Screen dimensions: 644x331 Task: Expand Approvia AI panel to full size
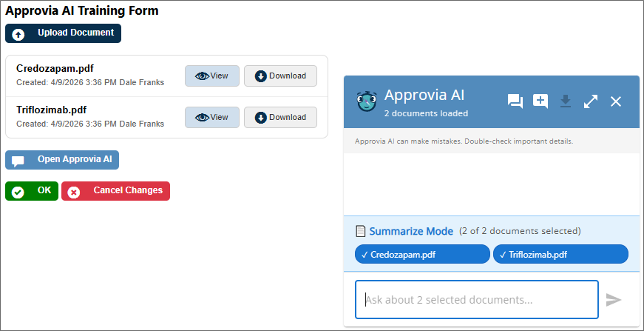(x=591, y=101)
